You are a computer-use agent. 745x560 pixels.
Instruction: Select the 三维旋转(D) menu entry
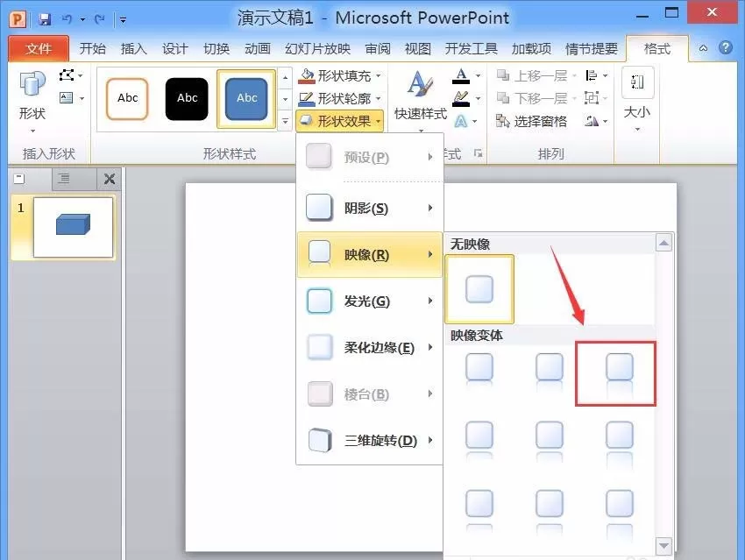click(370, 440)
